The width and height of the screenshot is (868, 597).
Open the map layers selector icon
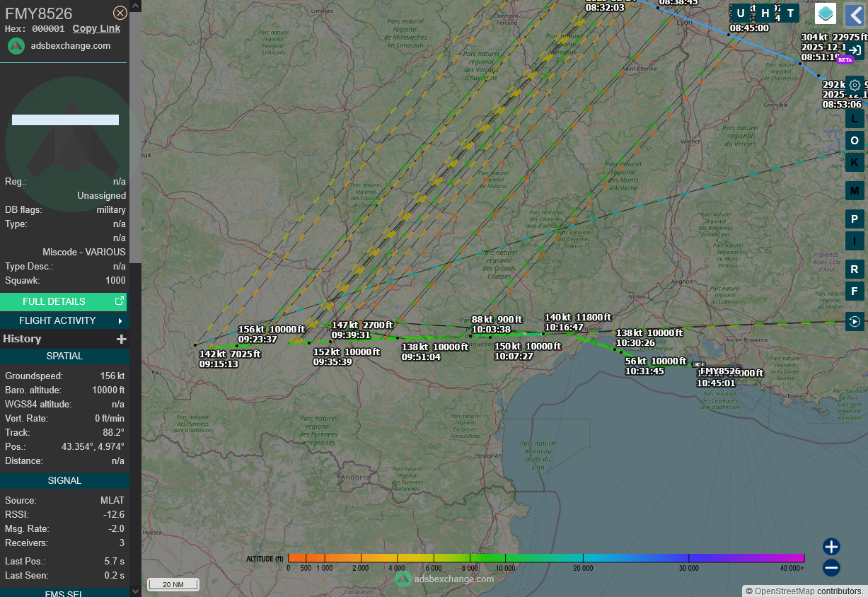[x=825, y=13]
